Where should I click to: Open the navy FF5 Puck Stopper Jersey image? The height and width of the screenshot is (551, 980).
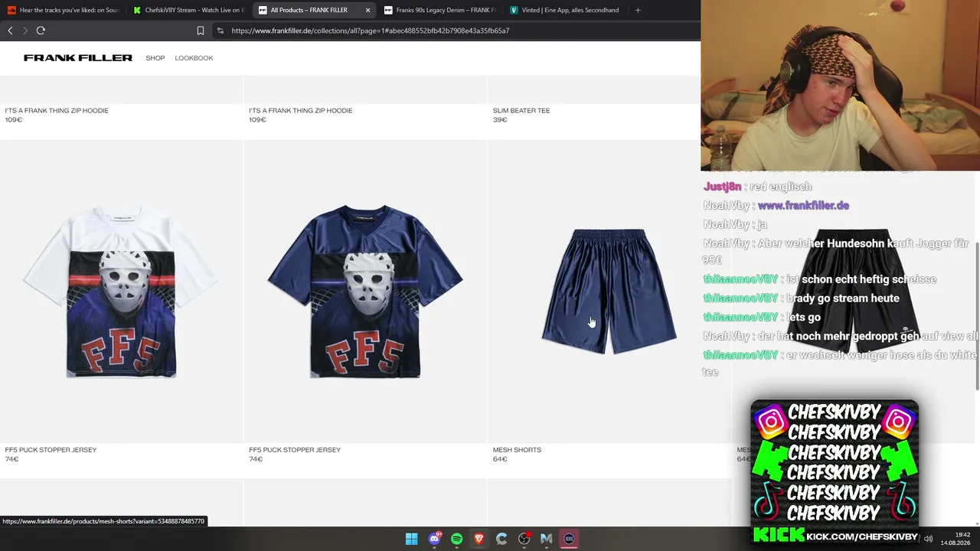(x=365, y=292)
